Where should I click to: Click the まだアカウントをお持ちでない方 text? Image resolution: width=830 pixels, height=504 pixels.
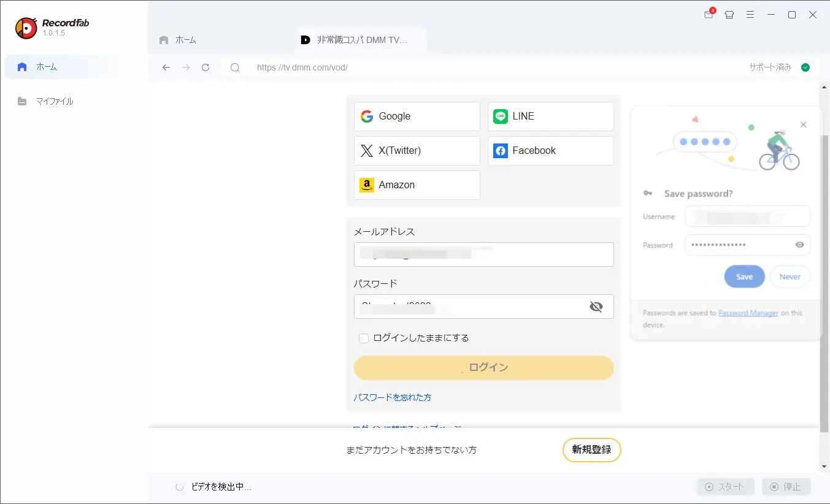[412, 450]
